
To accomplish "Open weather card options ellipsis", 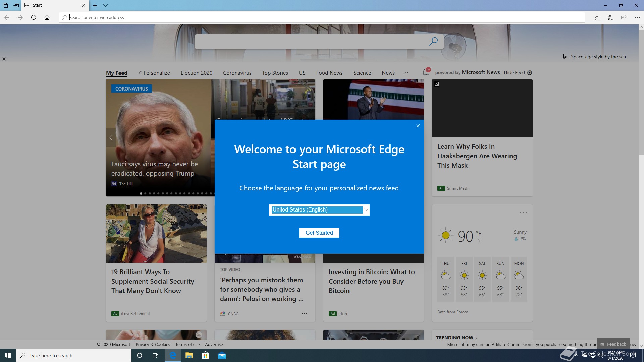I will tap(523, 213).
